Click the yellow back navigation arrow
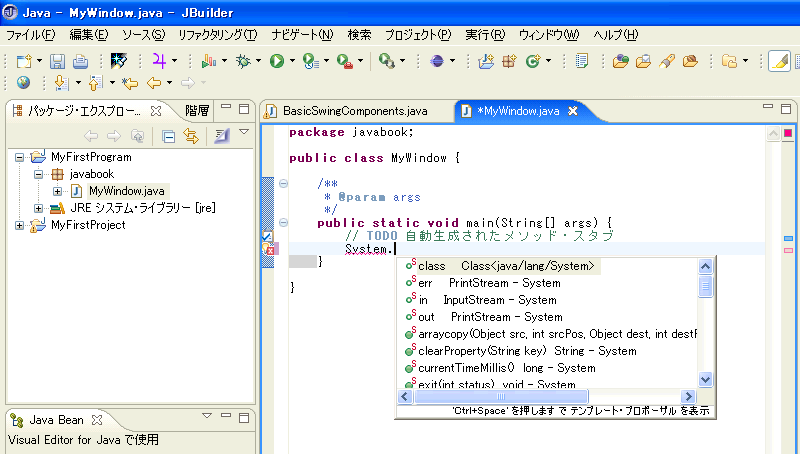Image resolution: width=800 pixels, height=454 pixels. [x=154, y=83]
